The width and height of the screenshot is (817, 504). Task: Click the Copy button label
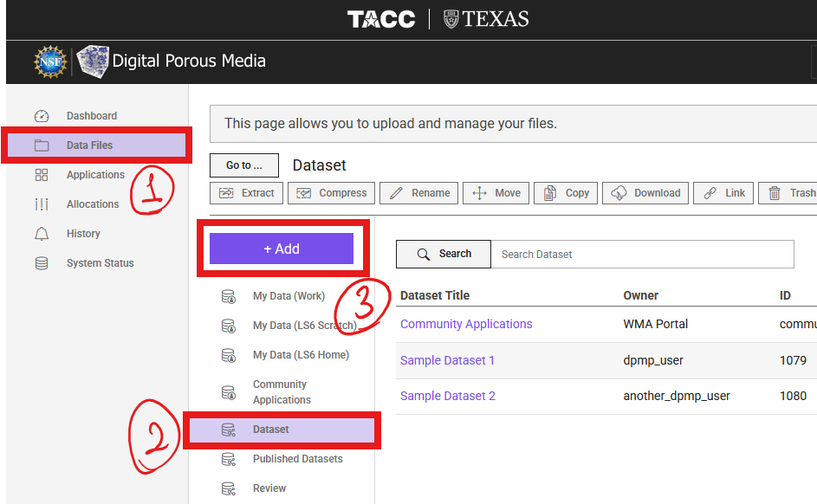[577, 192]
